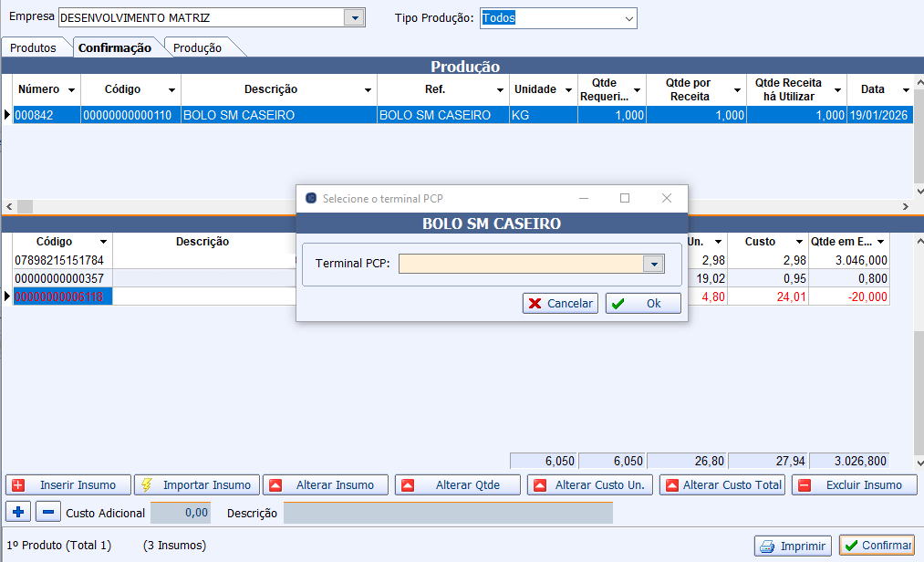Expand the Empresa dropdown
Viewport: 924px width, 562px height.
click(x=354, y=18)
